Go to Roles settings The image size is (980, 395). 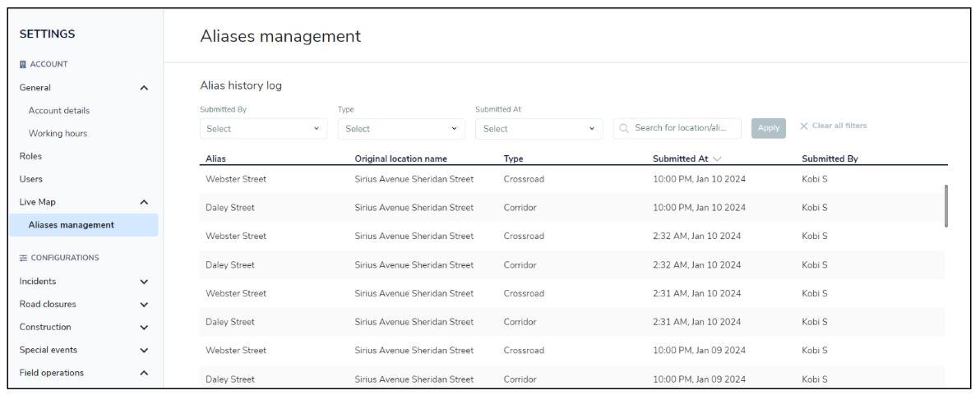coord(30,156)
